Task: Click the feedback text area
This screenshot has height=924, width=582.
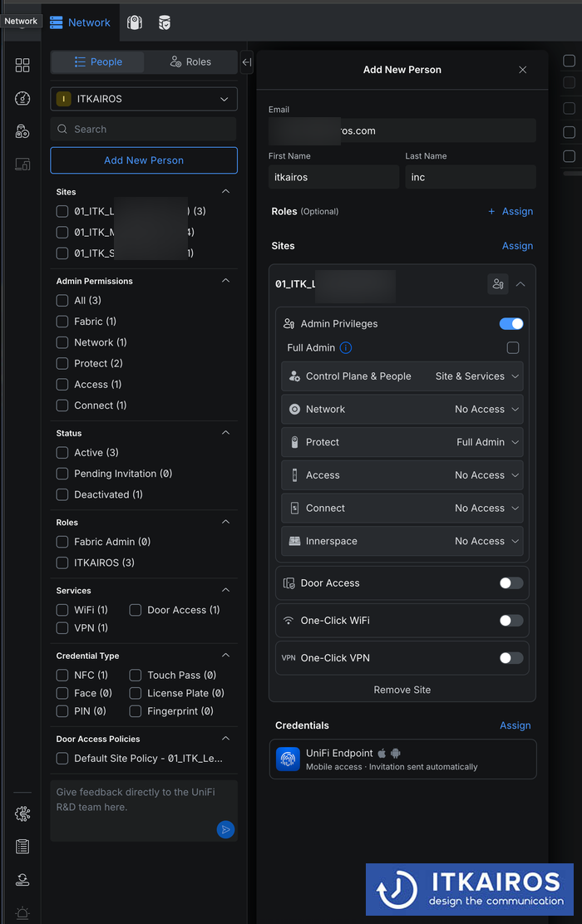Action: (144, 810)
